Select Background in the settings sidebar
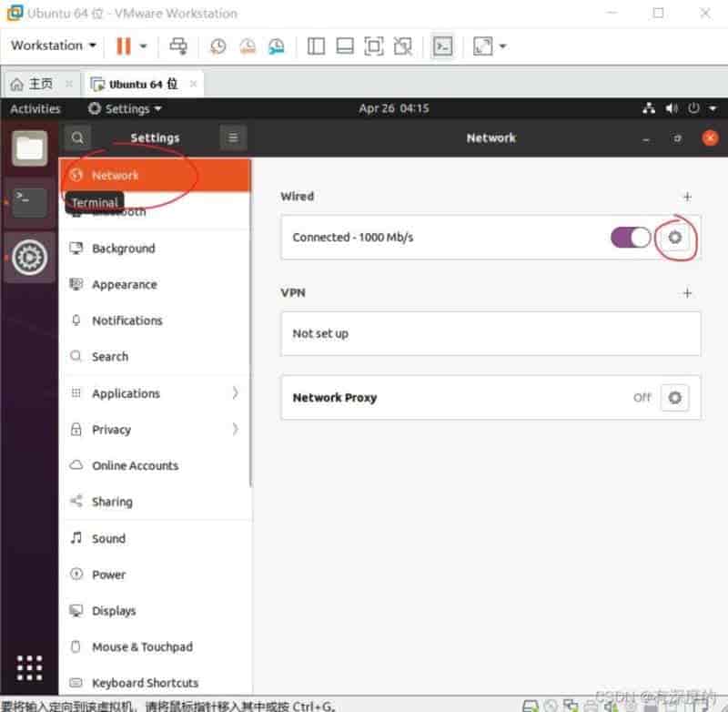This screenshot has width=728, height=712. pos(123,249)
